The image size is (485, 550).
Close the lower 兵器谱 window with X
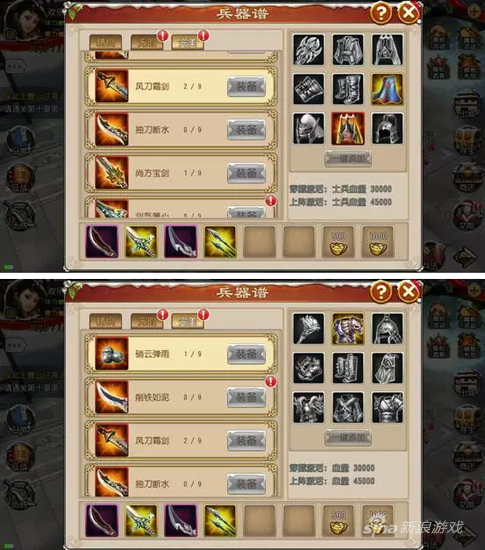tap(409, 291)
